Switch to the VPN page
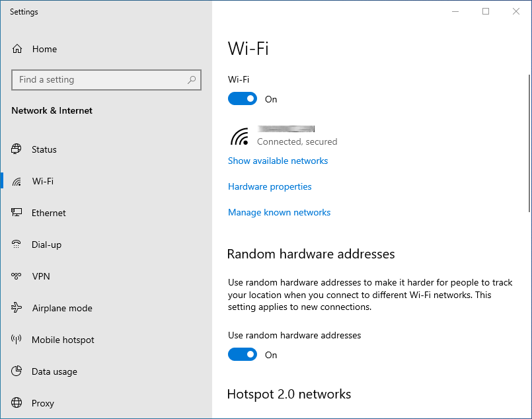This screenshot has width=532, height=419. pyautogui.click(x=41, y=276)
